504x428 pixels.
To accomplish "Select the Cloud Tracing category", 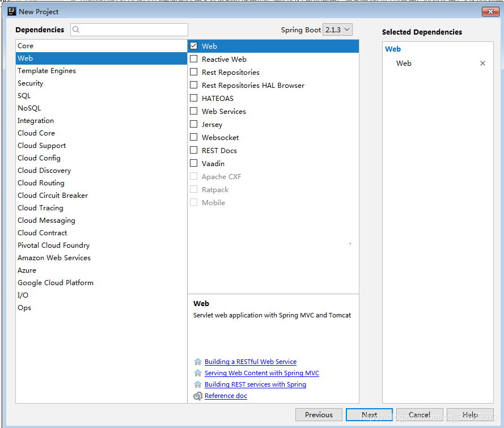I will pyautogui.click(x=101, y=208).
